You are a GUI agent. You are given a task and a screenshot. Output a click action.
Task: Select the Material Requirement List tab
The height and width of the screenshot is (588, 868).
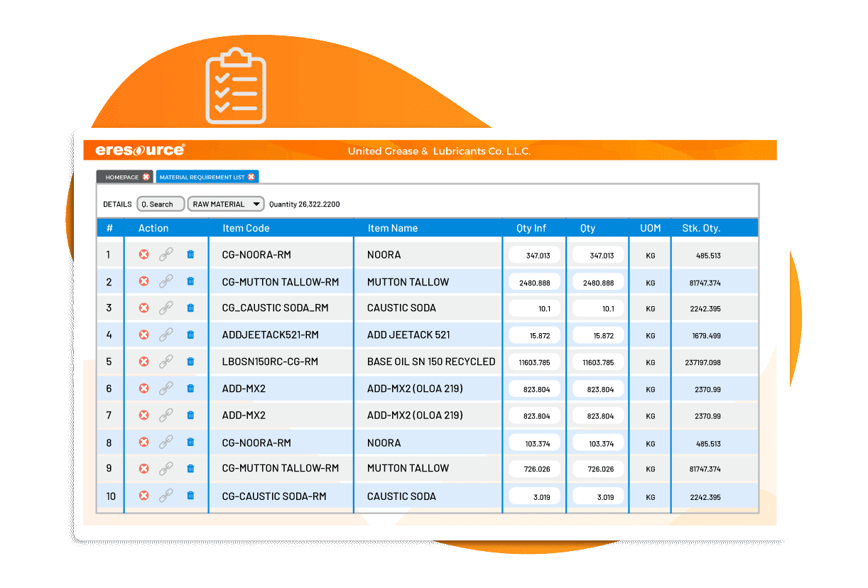coord(201,177)
